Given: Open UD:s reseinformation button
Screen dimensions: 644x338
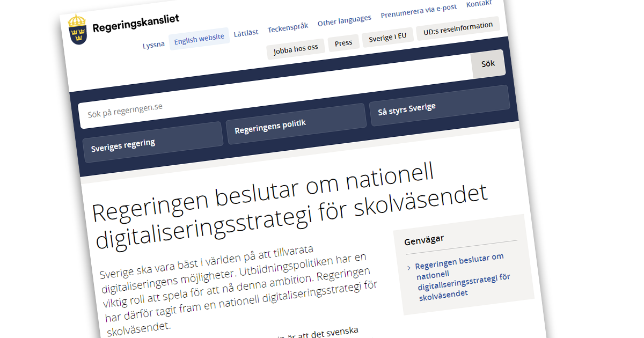Looking at the screenshot, I should [x=458, y=28].
